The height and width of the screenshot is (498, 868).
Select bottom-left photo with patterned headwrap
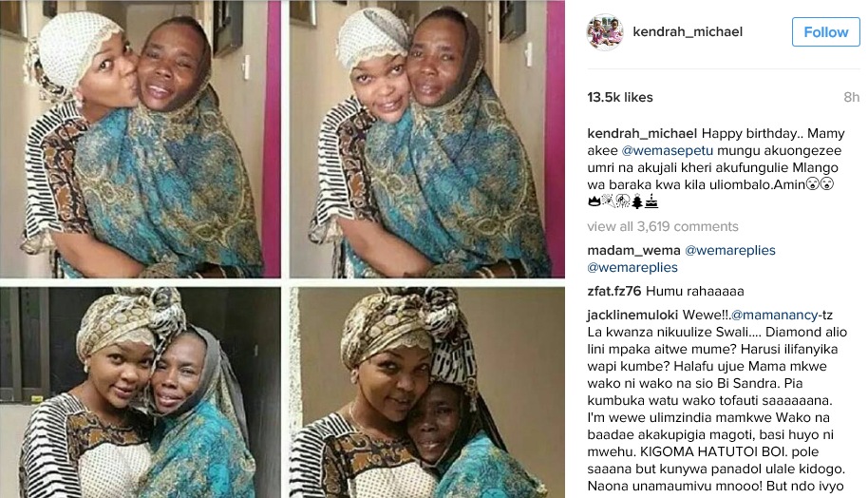tap(141, 393)
